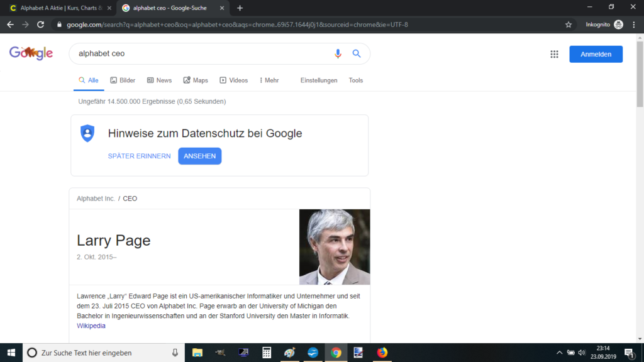Screen dimensions: 644x362
Task: Click the padlock icon in address bar
Action: (x=59, y=25)
